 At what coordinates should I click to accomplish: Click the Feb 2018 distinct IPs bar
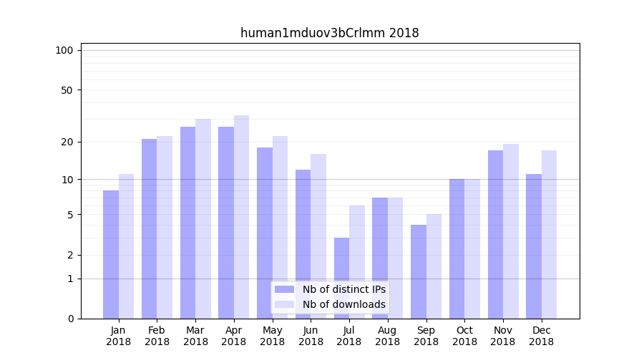pos(149,228)
